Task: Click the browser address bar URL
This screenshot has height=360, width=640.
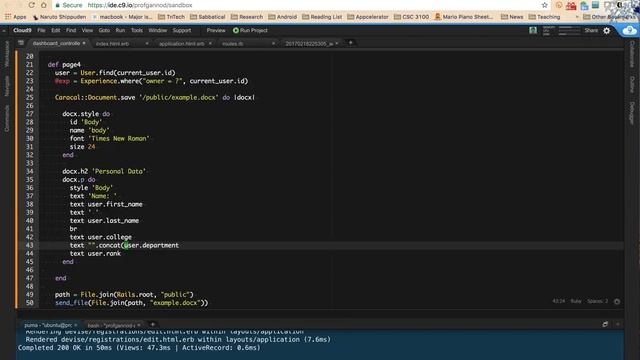Action: 140,5
